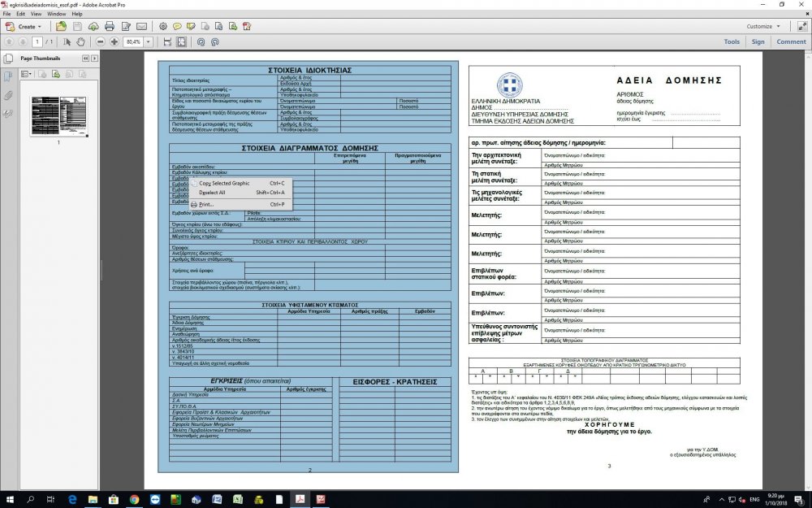Open the Comment pane
The width and height of the screenshot is (812, 508).
tap(791, 41)
